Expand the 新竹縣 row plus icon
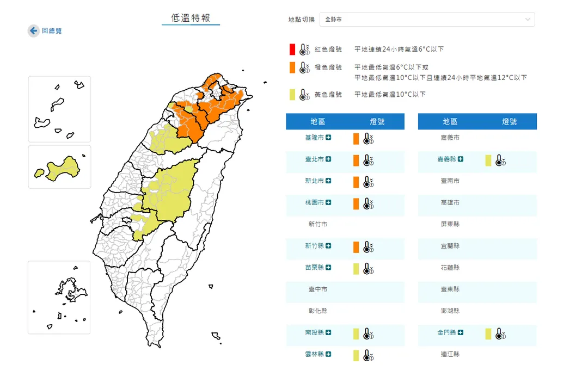This screenshot has width=588, height=383. [328, 246]
